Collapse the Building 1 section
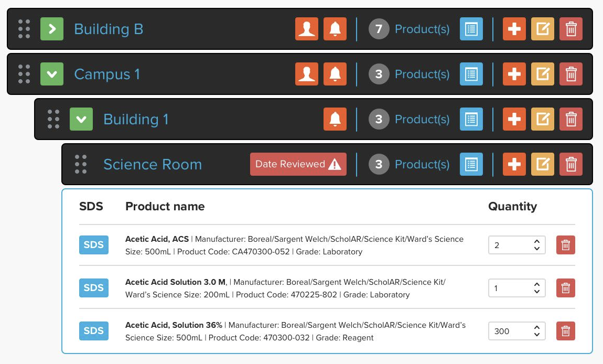Image resolution: width=603 pixels, height=364 pixels. click(x=81, y=119)
